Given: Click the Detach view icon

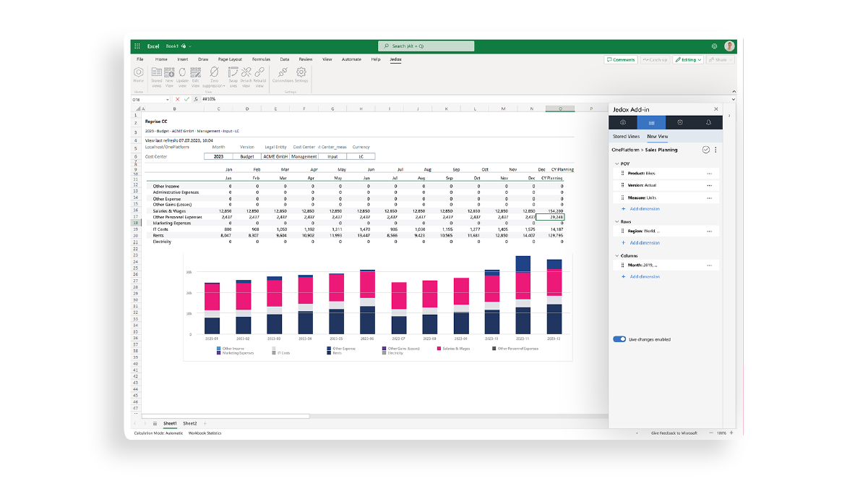Looking at the screenshot, I should click(246, 73).
